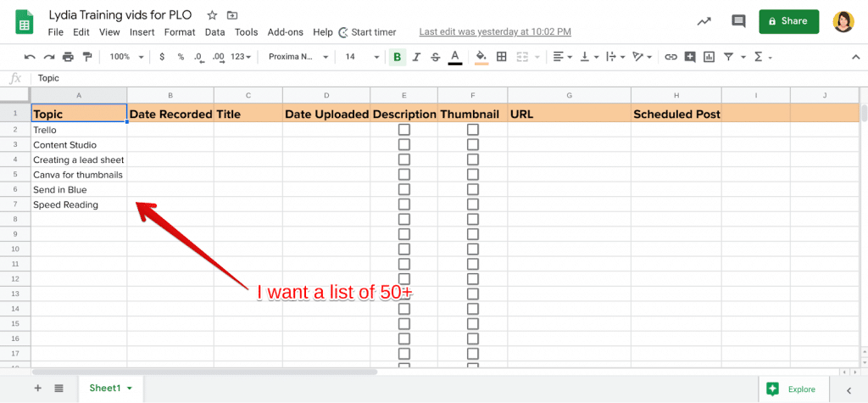Viewport: 868px width, 403px height.
Task: Show all sheets list
Action: 58,388
